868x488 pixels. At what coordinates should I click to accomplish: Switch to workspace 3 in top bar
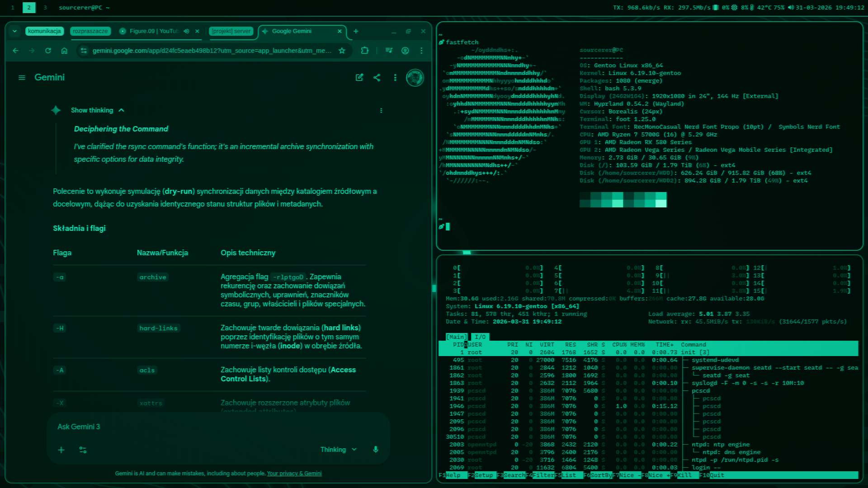(x=45, y=8)
